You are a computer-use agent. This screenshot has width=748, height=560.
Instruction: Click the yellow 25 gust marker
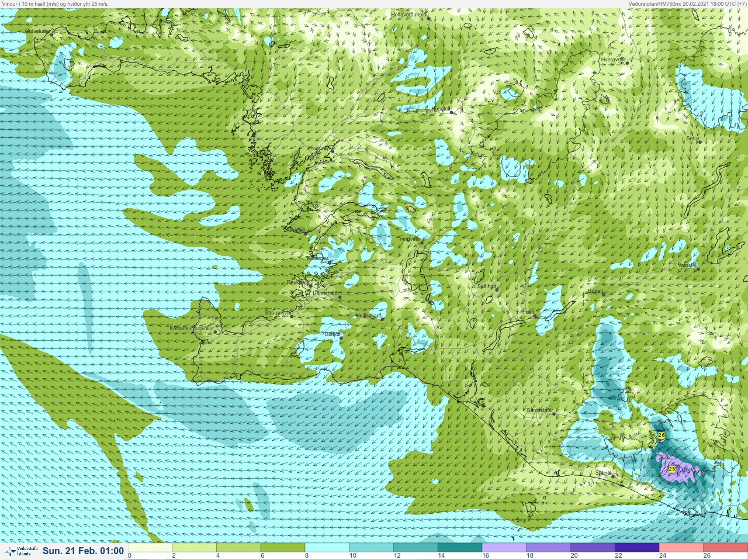pyautogui.click(x=671, y=469)
